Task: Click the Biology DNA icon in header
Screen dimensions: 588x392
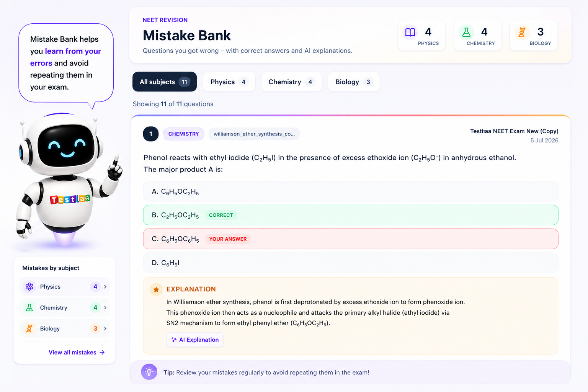Action: [522, 33]
